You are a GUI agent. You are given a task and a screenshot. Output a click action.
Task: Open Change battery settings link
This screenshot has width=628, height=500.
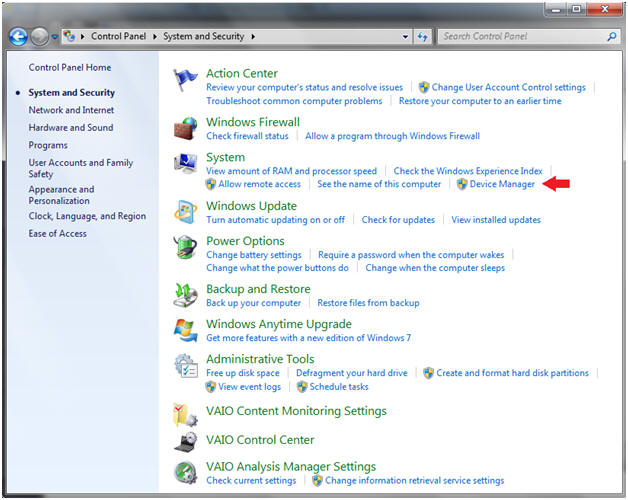point(254,255)
